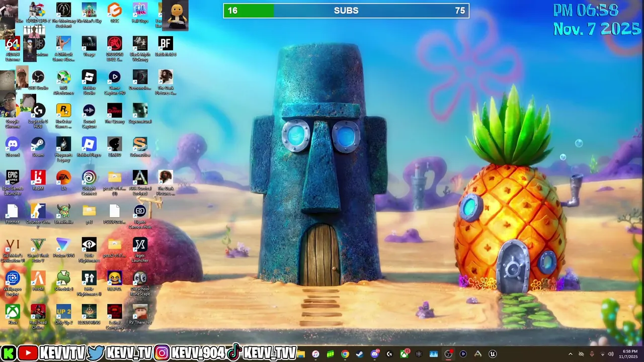Screen dimensions: 644x362
Task: Launch the Rockstar Games launcher from the desktop
Action: point(63,116)
